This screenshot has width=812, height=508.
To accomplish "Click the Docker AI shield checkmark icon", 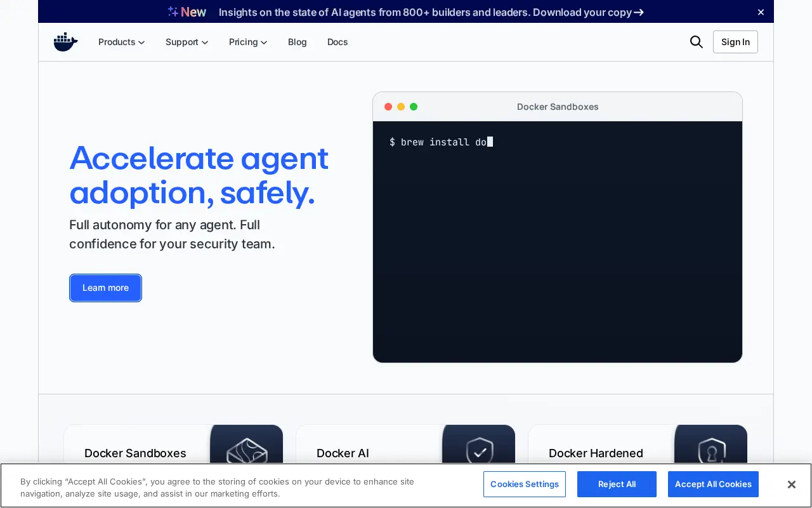I will [x=480, y=451].
